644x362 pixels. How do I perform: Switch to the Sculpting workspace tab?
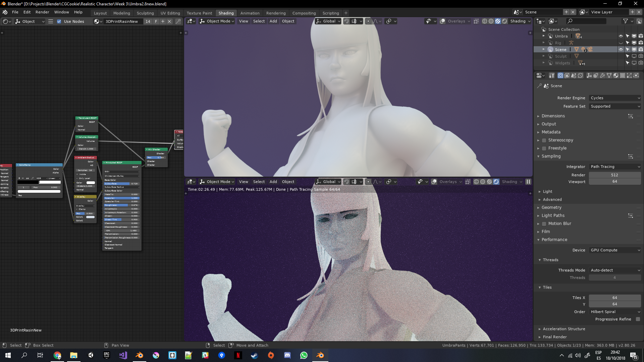point(145,13)
